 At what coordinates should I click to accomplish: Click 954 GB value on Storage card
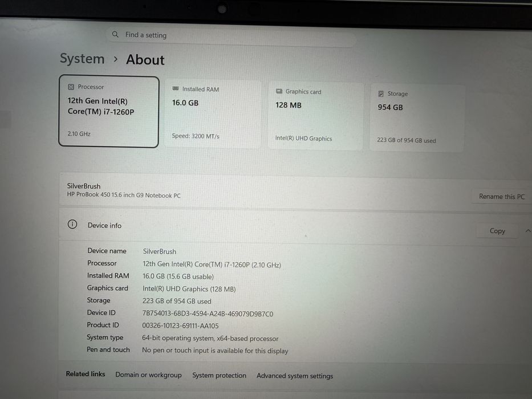[x=390, y=107]
